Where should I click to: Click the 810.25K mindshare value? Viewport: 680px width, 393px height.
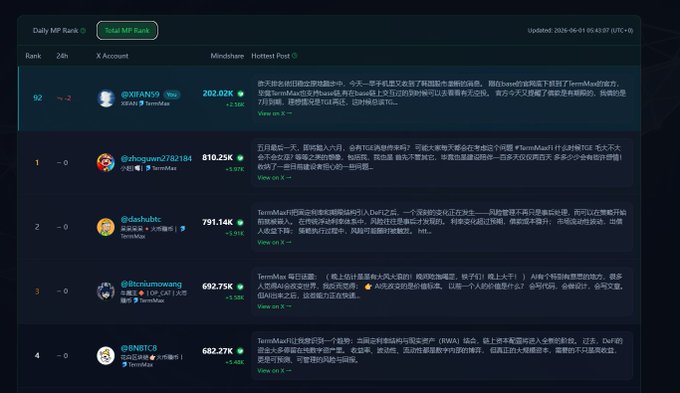218,157
